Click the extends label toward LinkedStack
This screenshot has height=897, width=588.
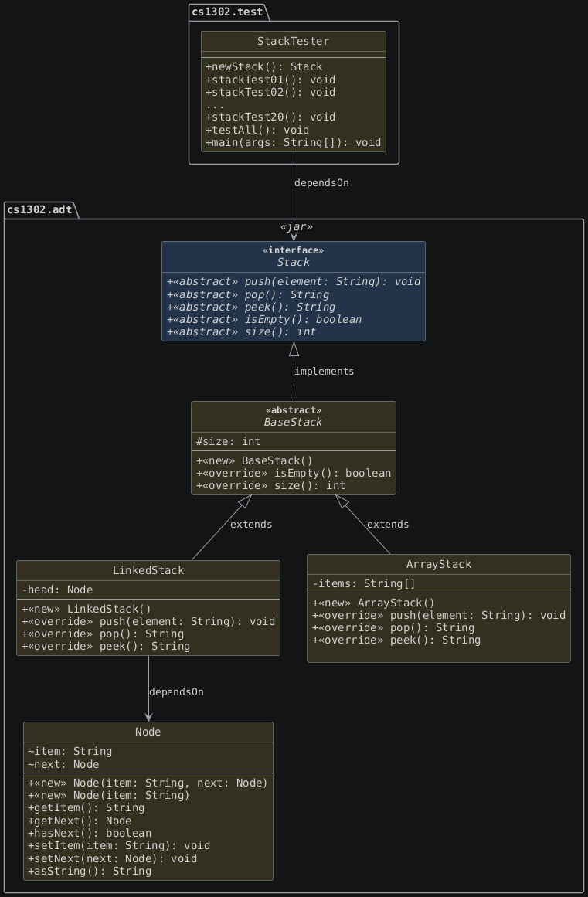(x=251, y=525)
